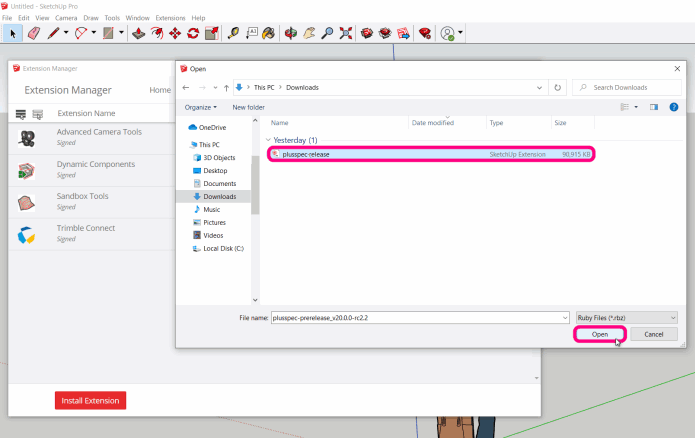
Task: Open the Camera menu
Action: pyautogui.click(x=66, y=18)
